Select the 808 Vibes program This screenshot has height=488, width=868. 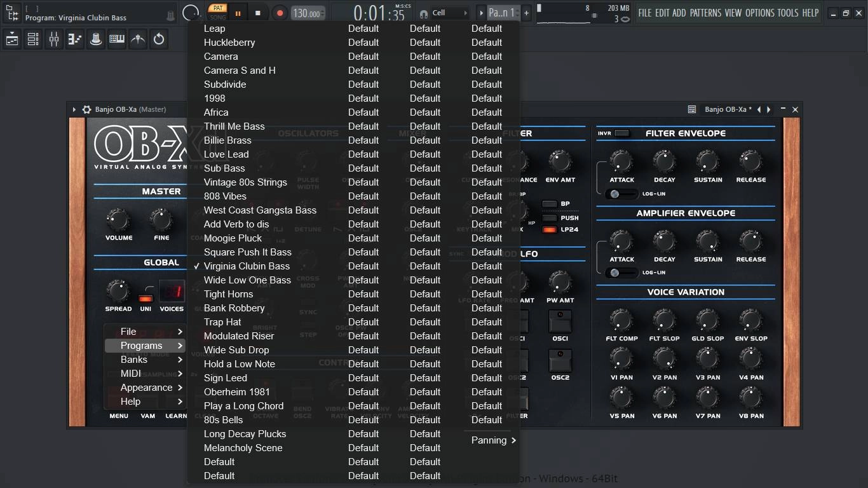tap(225, 196)
